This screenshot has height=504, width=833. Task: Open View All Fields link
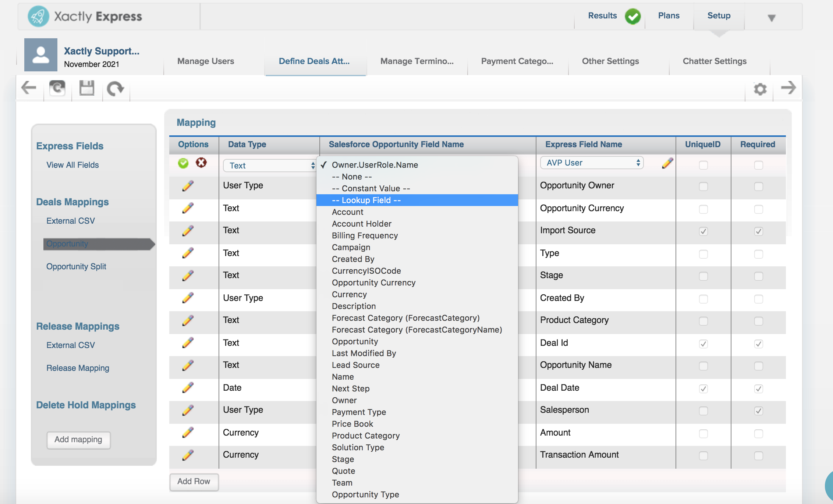pyautogui.click(x=72, y=165)
